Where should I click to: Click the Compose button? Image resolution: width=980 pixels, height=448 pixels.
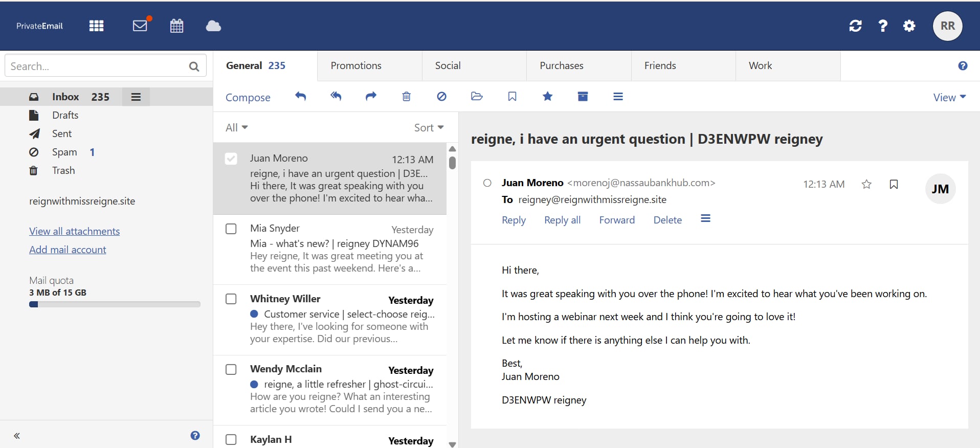248,97
